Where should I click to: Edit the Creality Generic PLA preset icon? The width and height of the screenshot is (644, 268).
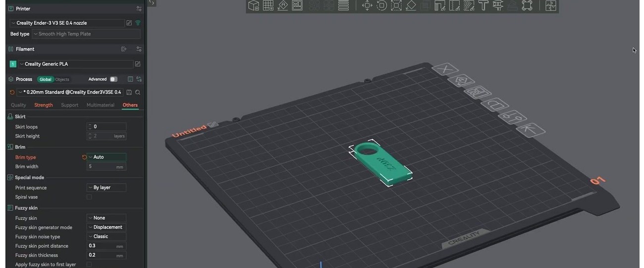(x=138, y=64)
